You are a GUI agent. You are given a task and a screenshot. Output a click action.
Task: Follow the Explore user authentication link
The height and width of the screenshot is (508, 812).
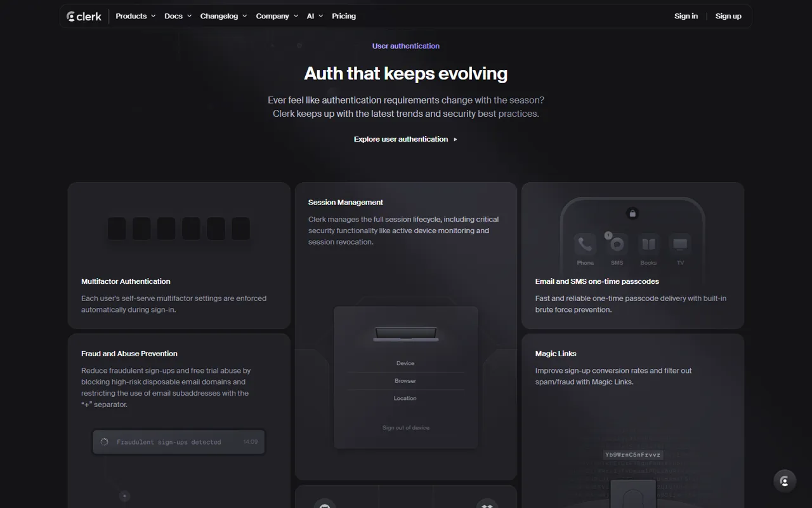tap(405, 139)
